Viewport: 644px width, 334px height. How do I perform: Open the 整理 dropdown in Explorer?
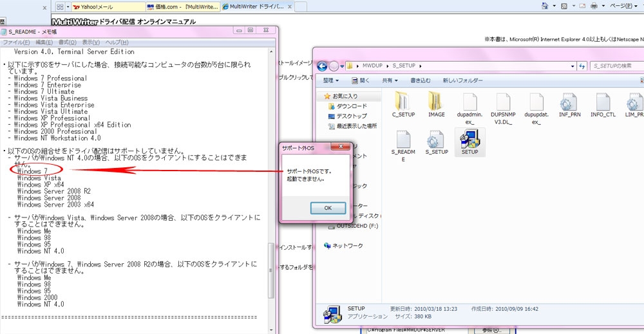coord(331,80)
